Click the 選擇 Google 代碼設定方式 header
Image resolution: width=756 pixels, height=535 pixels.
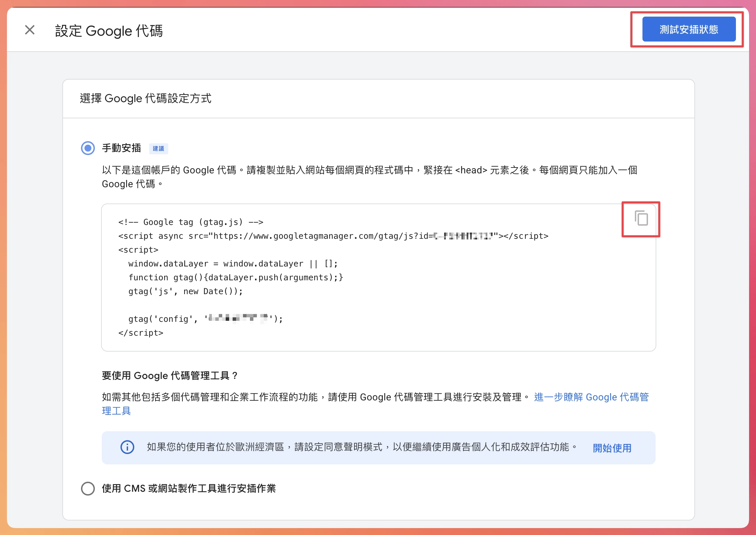[x=146, y=98]
